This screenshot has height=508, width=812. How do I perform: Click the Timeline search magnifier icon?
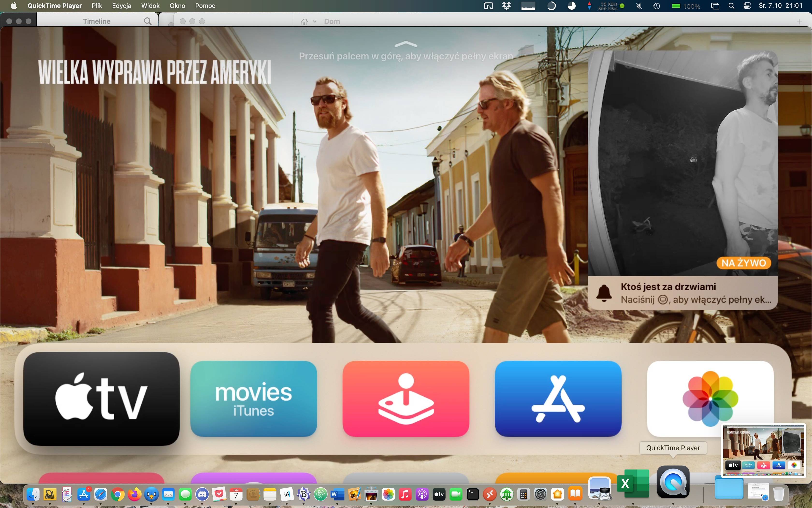point(148,21)
